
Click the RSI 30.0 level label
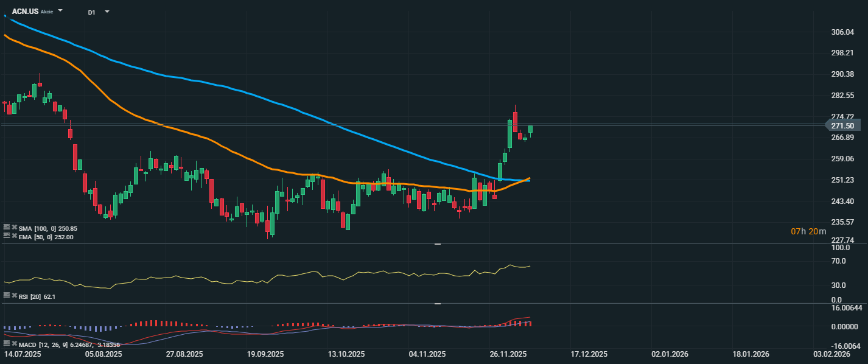tap(840, 285)
